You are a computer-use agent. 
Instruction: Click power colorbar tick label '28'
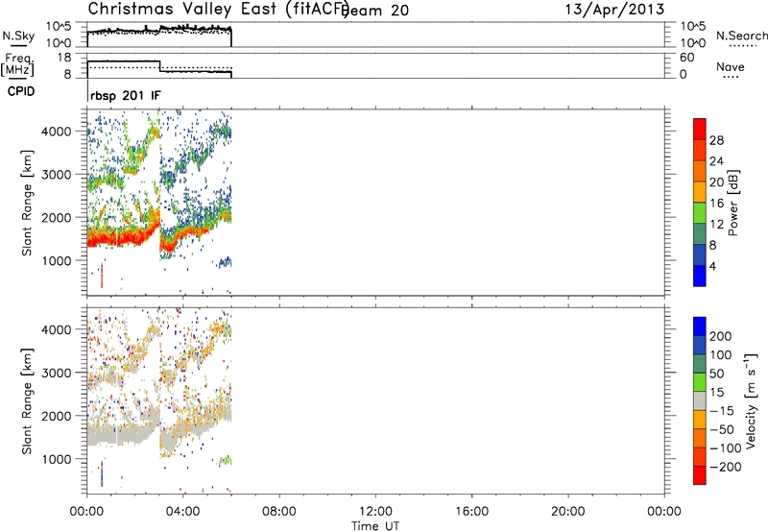[716, 140]
